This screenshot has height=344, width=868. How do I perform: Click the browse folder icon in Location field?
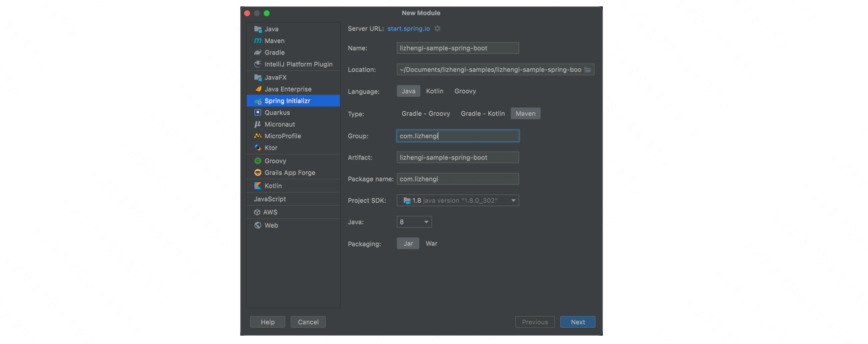point(588,70)
